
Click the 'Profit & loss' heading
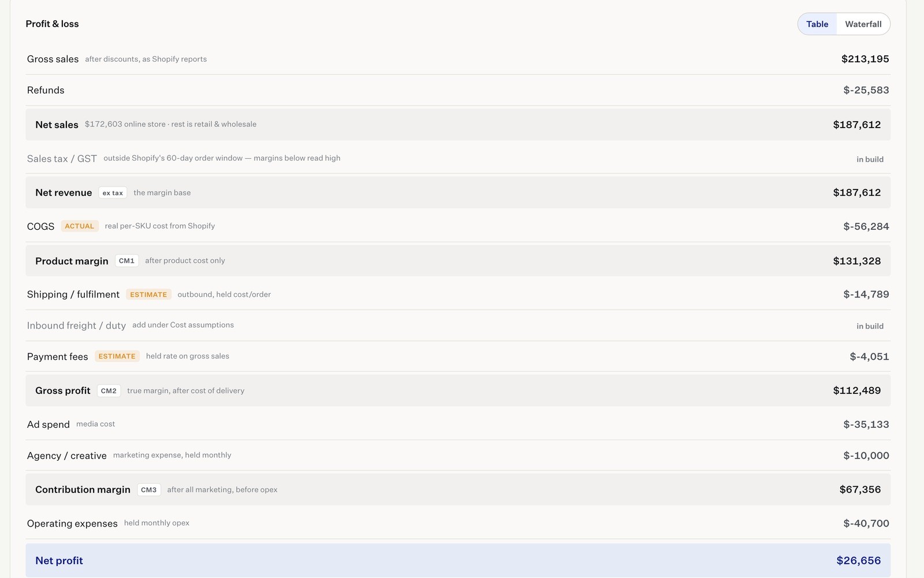pos(52,24)
